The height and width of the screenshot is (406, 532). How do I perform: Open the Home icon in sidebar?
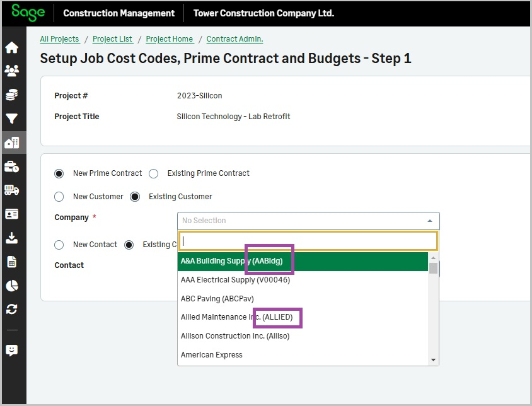coord(12,47)
